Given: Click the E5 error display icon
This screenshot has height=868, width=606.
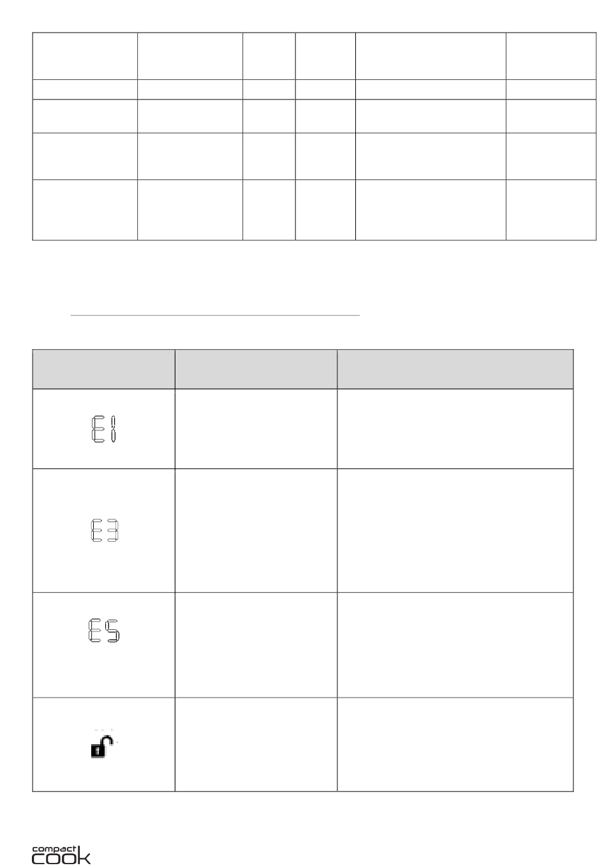Looking at the screenshot, I should (x=105, y=631).
